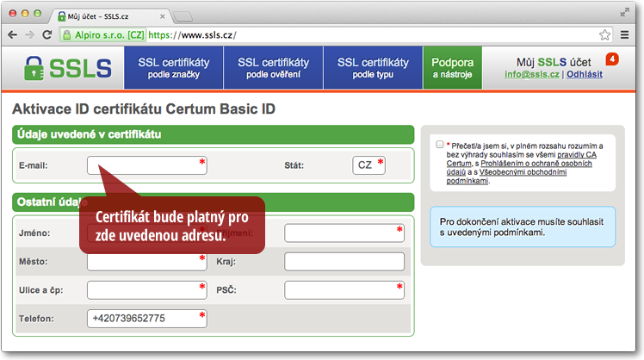Click the Odhlásit logout link

(584, 75)
